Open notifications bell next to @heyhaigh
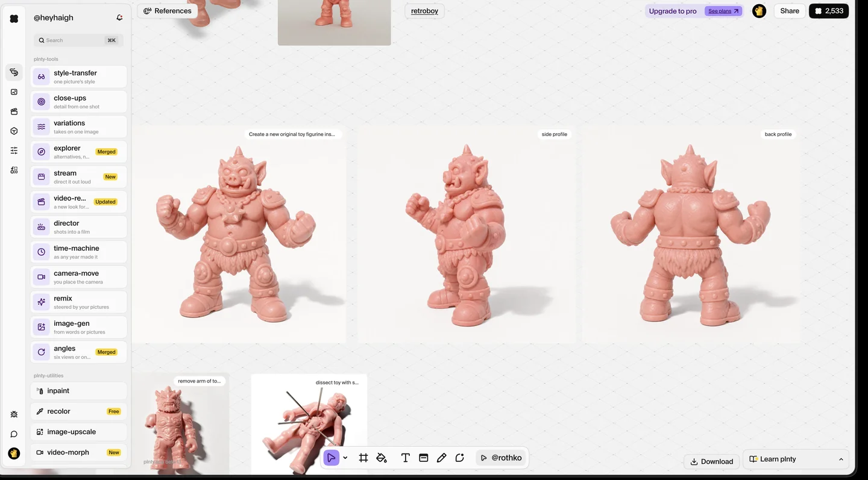868x480 pixels. (119, 18)
